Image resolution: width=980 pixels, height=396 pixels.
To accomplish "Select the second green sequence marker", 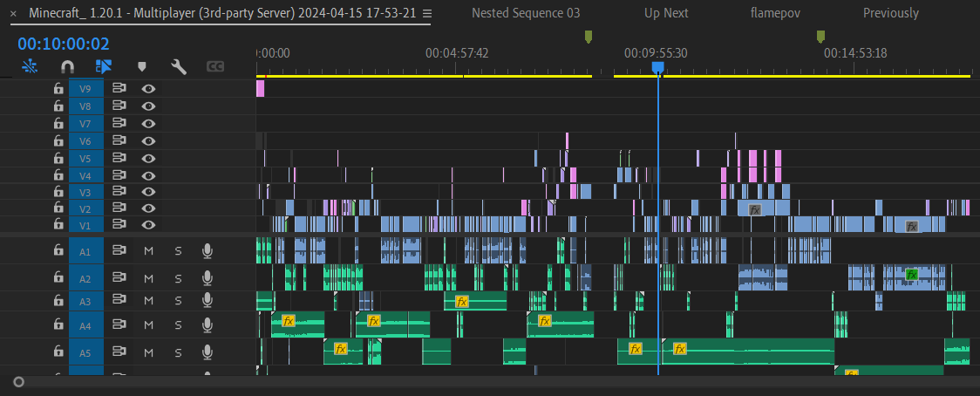I will pyautogui.click(x=820, y=37).
